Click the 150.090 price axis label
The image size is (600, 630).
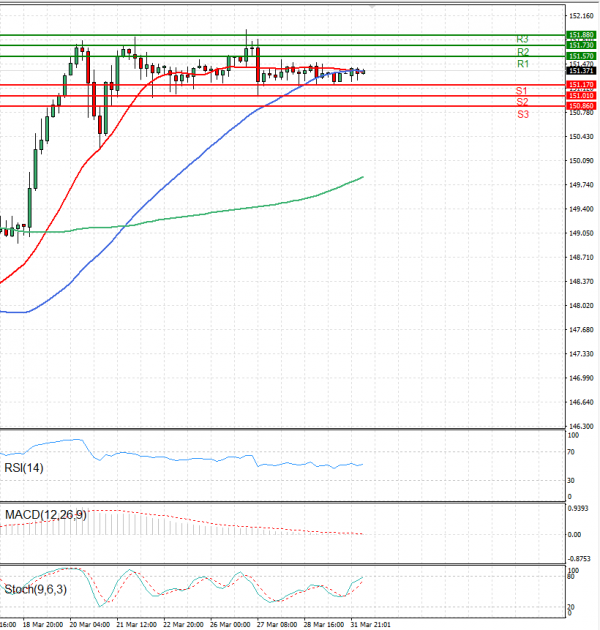[x=581, y=161]
